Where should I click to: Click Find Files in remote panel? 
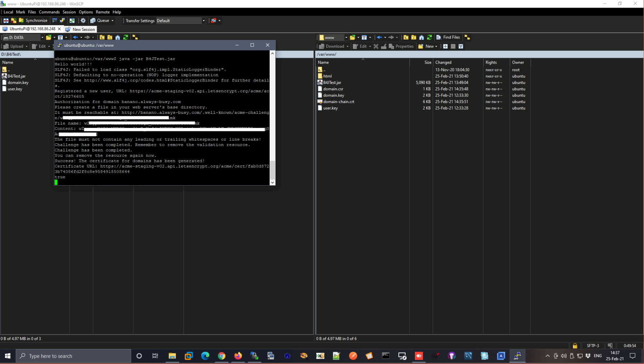point(448,37)
